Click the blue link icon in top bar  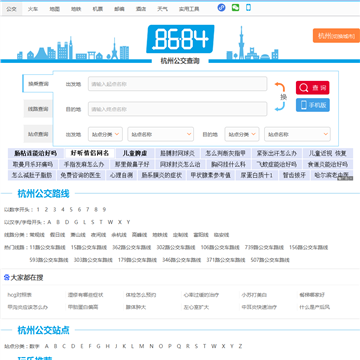coord(221,8)
